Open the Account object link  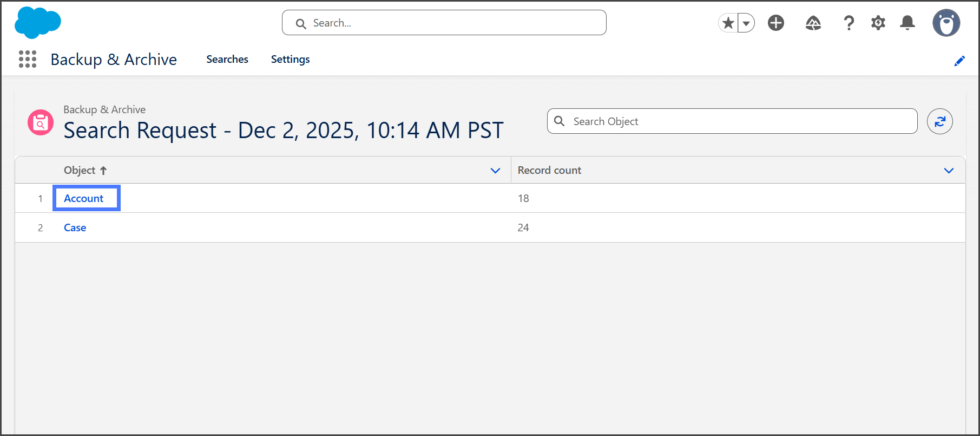[x=83, y=198]
